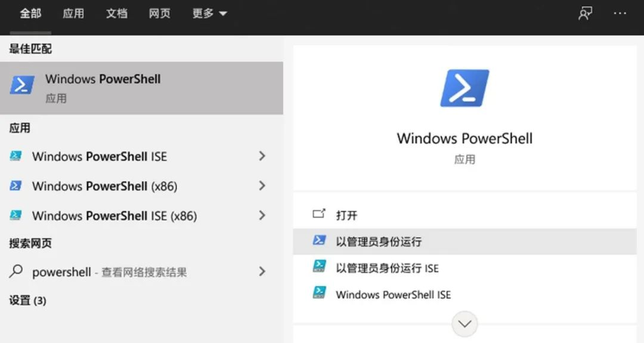The width and height of the screenshot is (644, 343).
Task: Switch to the 应用 tab
Action: 73,14
